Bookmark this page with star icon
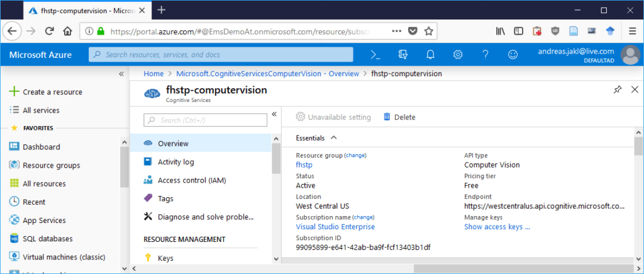Image resolution: width=644 pixels, height=274 pixels. 428,31
